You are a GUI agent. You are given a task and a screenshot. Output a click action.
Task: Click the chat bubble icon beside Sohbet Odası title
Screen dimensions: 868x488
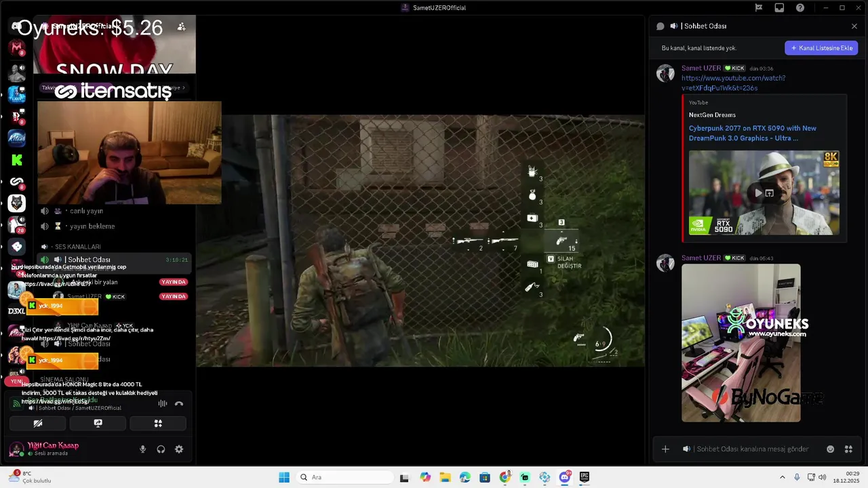tap(660, 26)
